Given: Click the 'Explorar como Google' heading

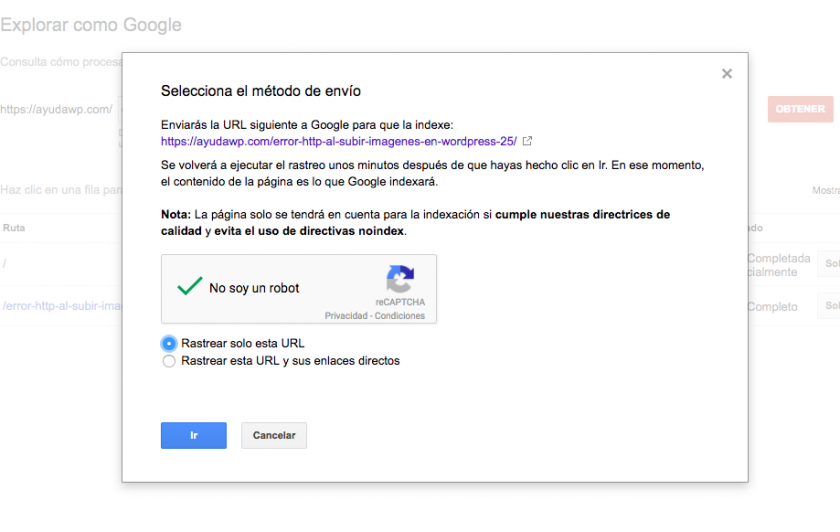Looking at the screenshot, I should (x=91, y=25).
